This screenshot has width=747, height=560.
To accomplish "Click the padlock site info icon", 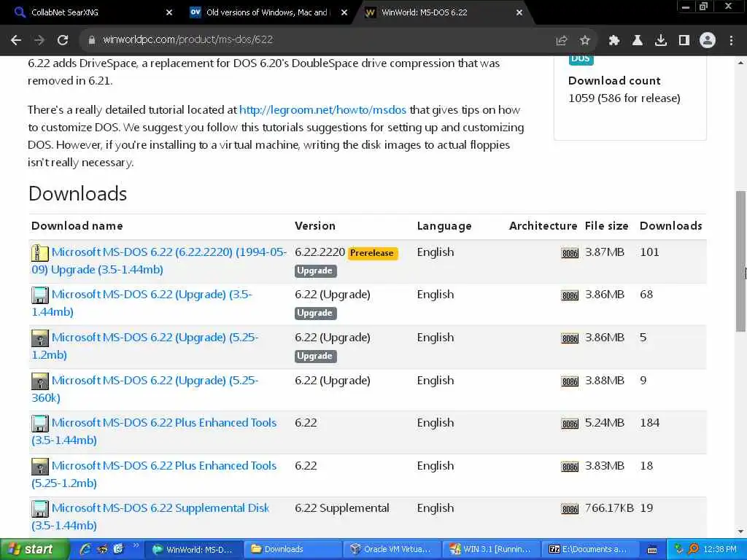I will [x=92, y=40].
